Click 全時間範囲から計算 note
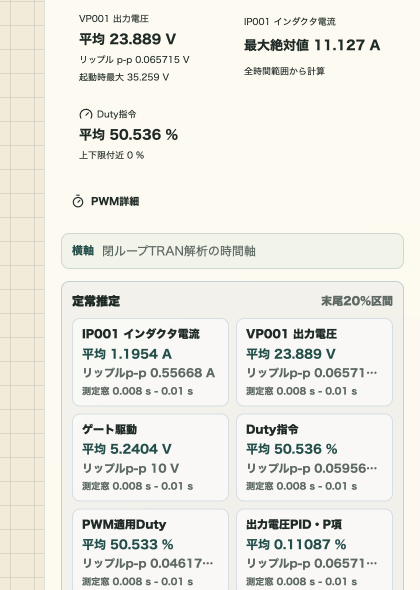The width and height of the screenshot is (420, 590). pyautogui.click(x=284, y=71)
